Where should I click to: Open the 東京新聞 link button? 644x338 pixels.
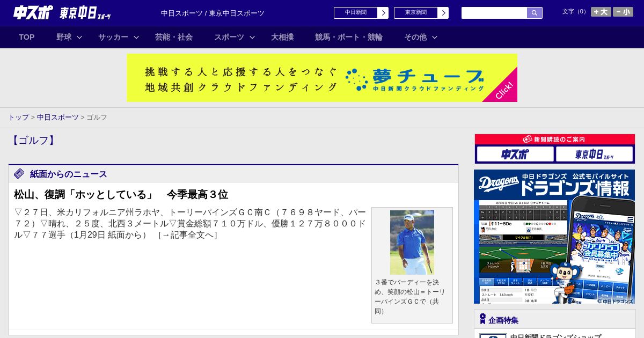click(x=416, y=13)
